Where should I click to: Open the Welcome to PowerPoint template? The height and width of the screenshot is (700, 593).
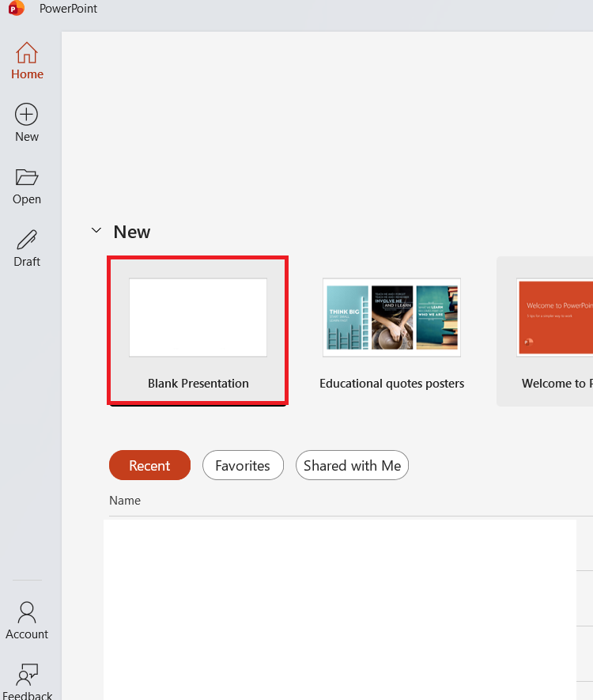pos(545,331)
